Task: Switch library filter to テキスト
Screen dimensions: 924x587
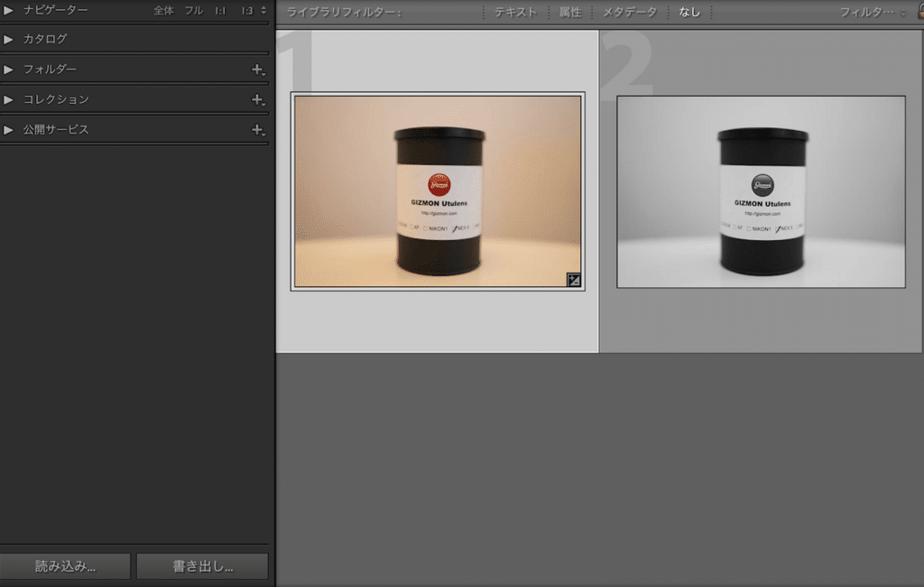Action: [x=515, y=13]
